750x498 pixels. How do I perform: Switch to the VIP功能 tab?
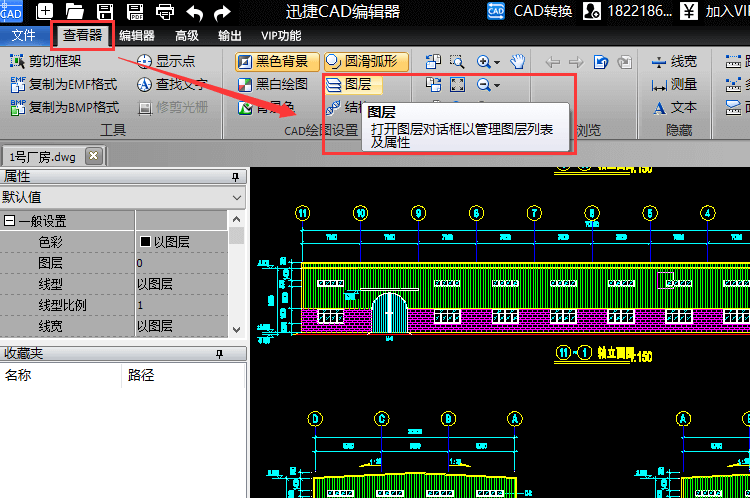click(281, 36)
